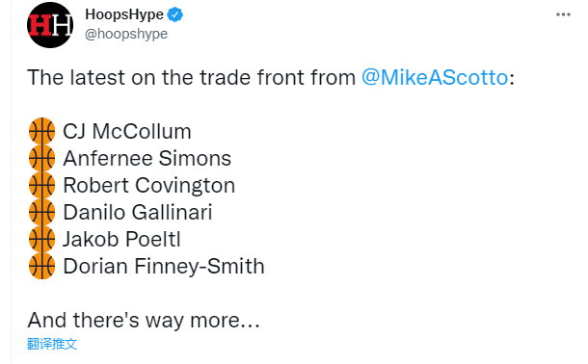Click basketball emoji beside Dorian Finney-Smith
The width and height of the screenshot is (588, 364).
point(42,266)
